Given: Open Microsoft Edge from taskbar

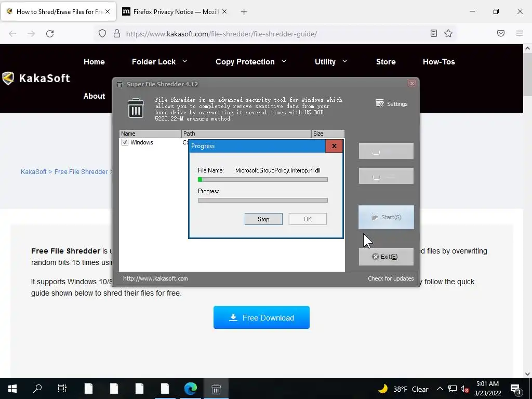Looking at the screenshot, I should [x=190, y=389].
